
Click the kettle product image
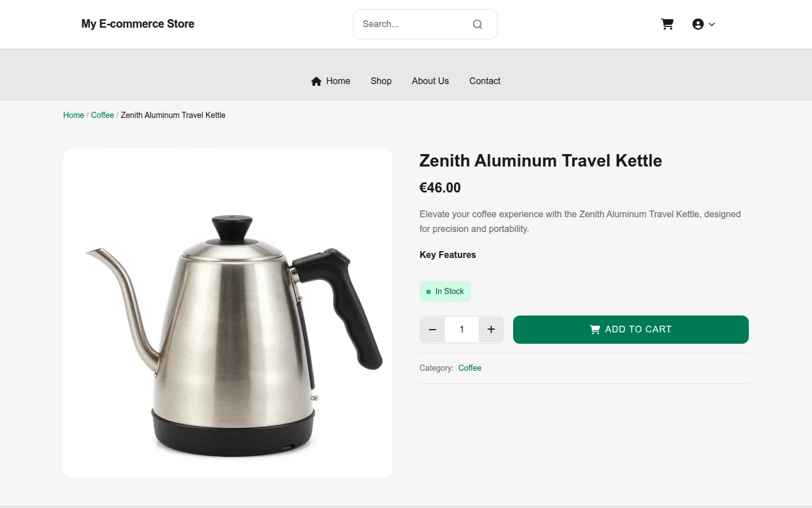coord(228,313)
